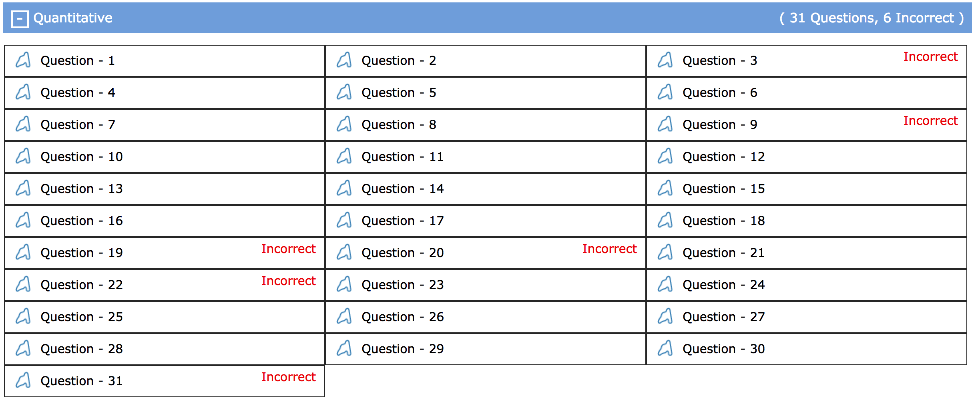Open Question - 14 for review
The image size is (980, 402).
[x=402, y=189]
